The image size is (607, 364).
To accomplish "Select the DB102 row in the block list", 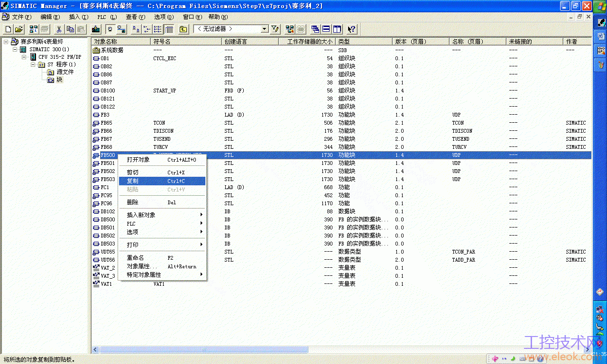I will coord(341,211).
